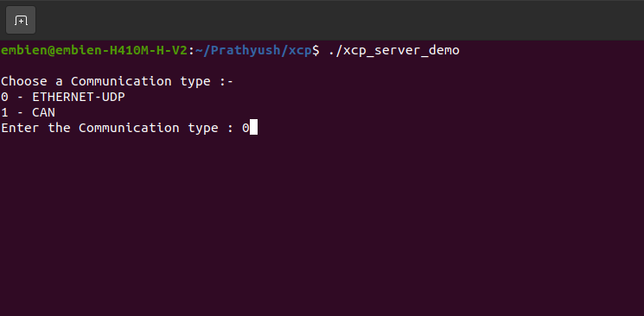Click the colon before the typed value
Screen dimensions: 644x316
point(230,129)
